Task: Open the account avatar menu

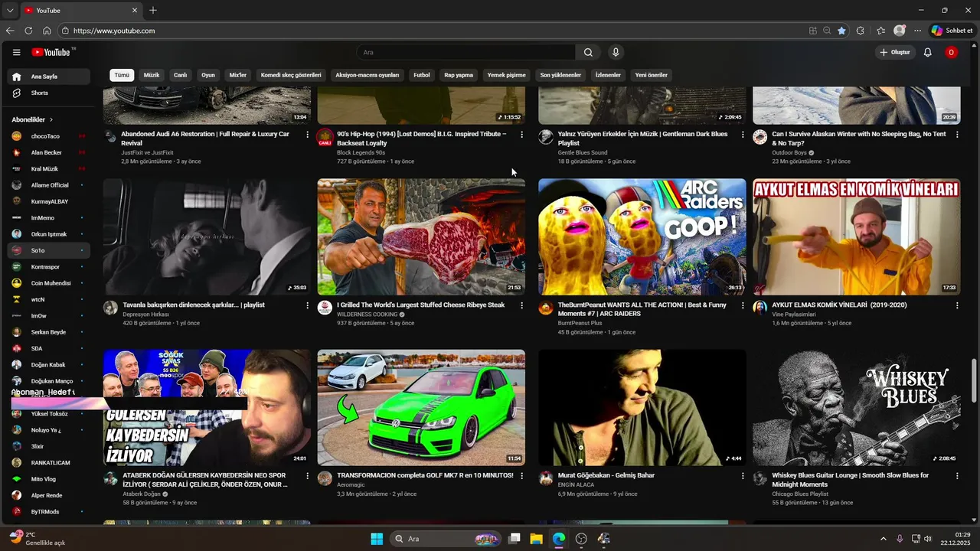Action: [x=951, y=52]
